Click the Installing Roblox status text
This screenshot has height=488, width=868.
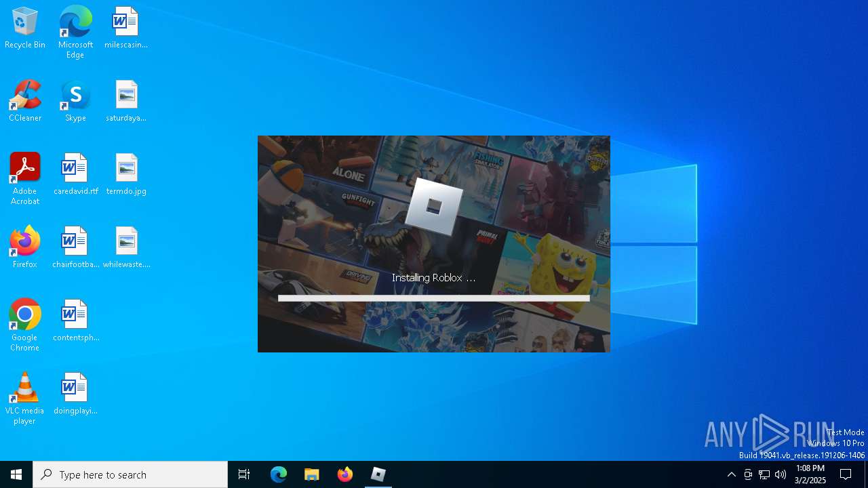(434, 278)
